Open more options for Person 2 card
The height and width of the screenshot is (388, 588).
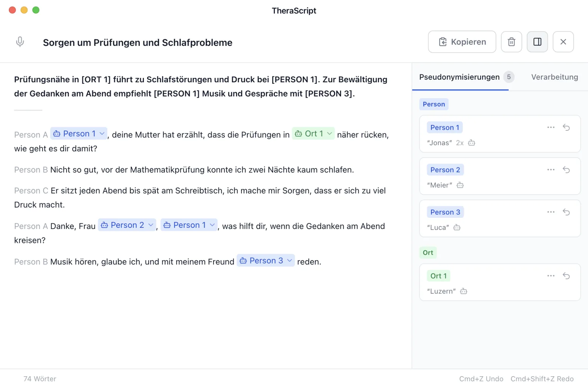(x=551, y=170)
